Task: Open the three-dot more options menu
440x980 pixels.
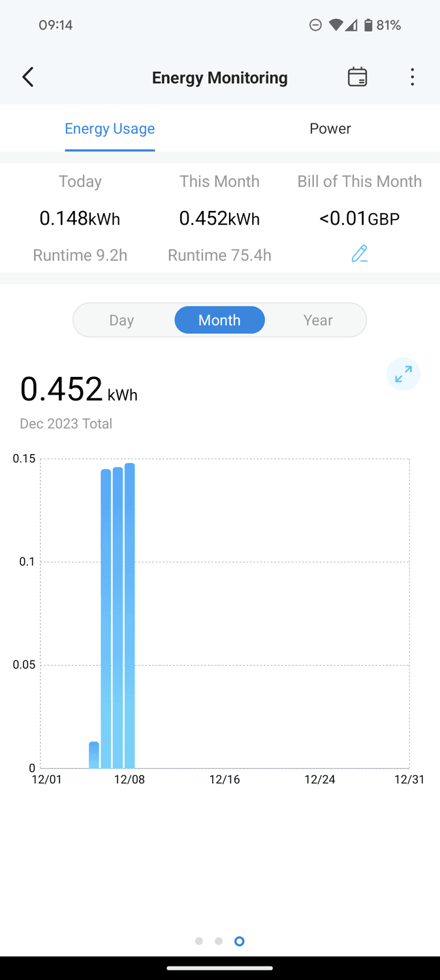Action: (412, 77)
